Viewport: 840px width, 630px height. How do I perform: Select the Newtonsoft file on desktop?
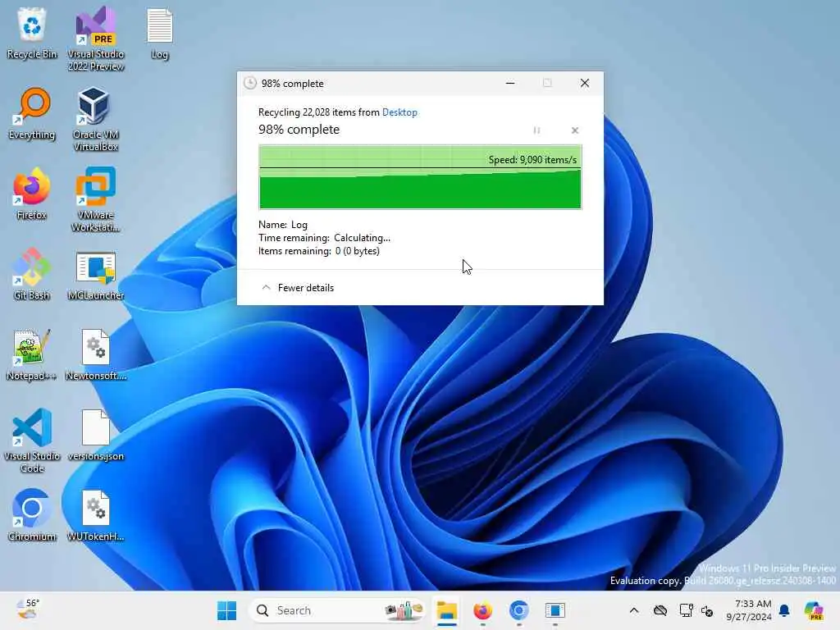[96, 354]
